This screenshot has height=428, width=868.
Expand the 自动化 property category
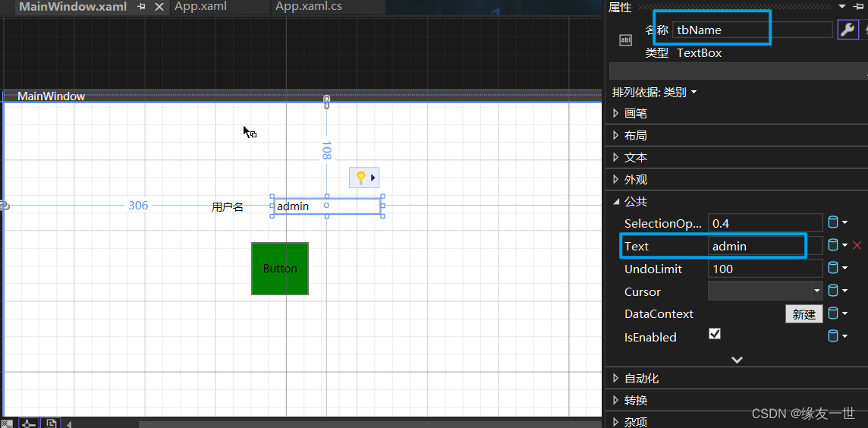616,379
